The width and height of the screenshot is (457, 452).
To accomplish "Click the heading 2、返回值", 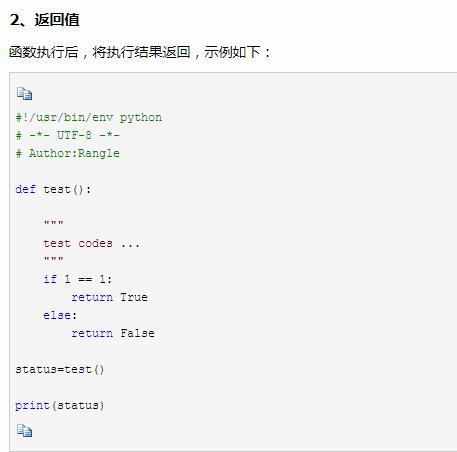I will click(45, 19).
